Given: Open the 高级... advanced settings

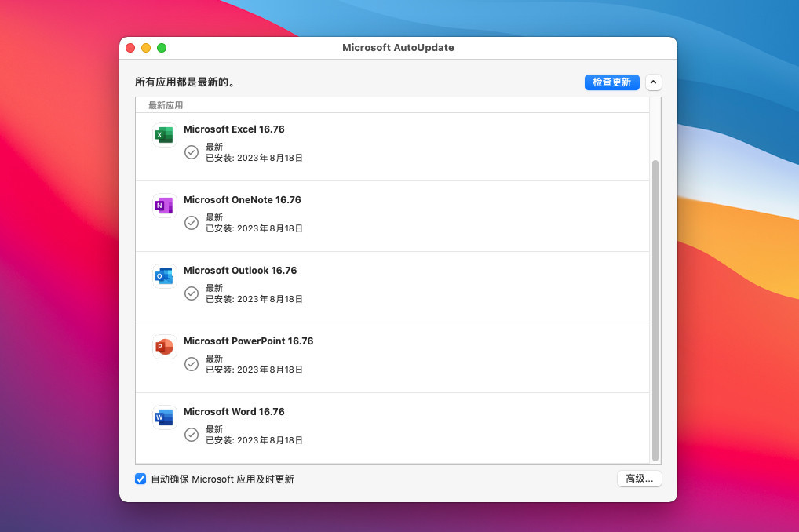Looking at the screenshot, I should (640, 479).
